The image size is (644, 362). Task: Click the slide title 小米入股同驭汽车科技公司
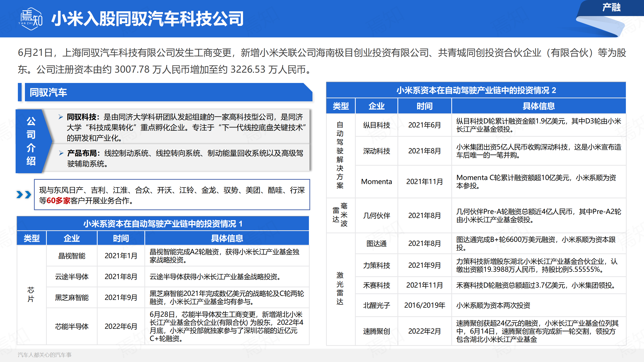[147, 19]
